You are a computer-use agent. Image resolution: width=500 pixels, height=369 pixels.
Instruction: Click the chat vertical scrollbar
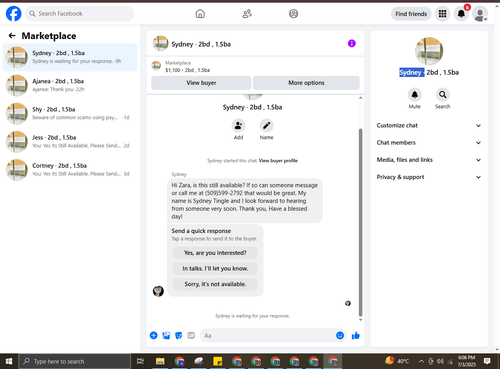coord(360,222)
